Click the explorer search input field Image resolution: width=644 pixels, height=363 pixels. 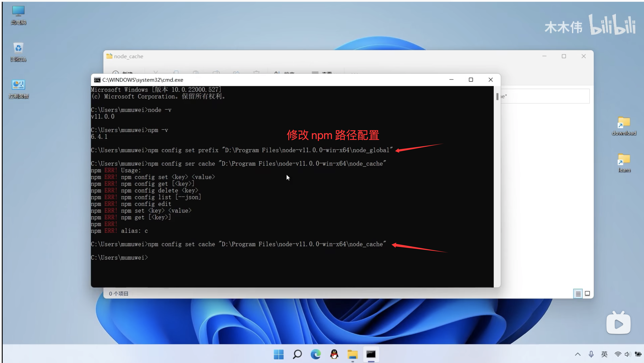(x=545, y=96)
